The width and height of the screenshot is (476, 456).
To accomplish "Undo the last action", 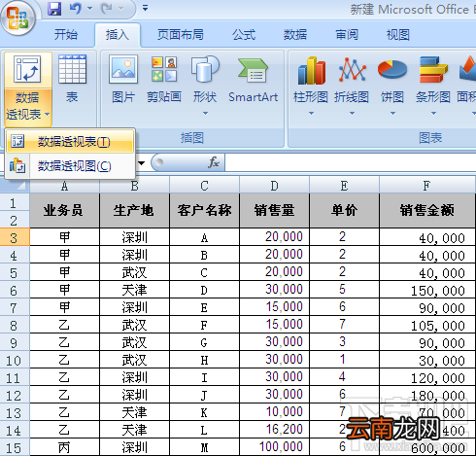I will click(75, 9).
